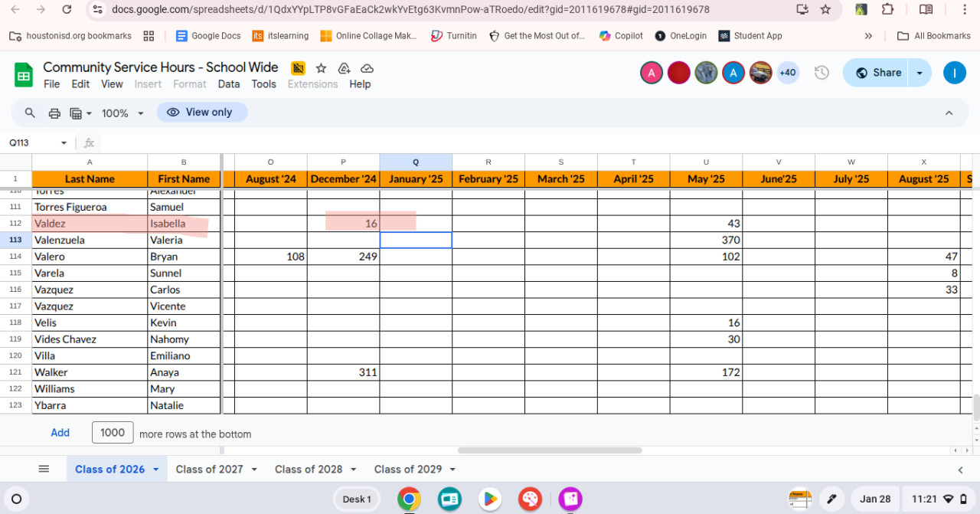Click the cell containing 311
Screen dimensions: 980x514
pos(343,372)
